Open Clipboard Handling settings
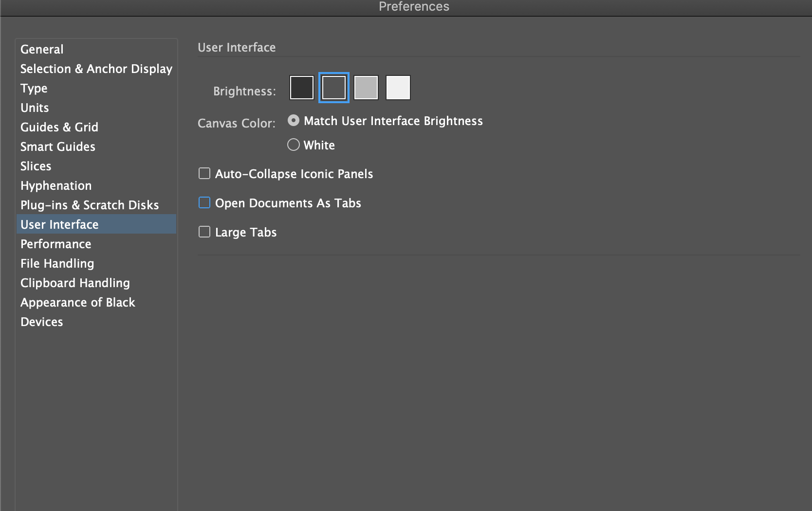812x511 pixels. pos(75,283)
